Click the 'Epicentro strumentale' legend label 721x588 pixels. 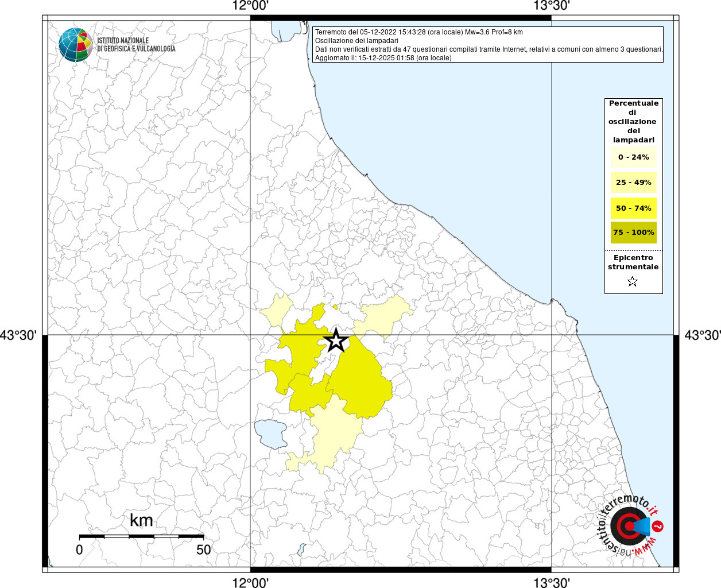pyautogui.click(x=633, y=262)
